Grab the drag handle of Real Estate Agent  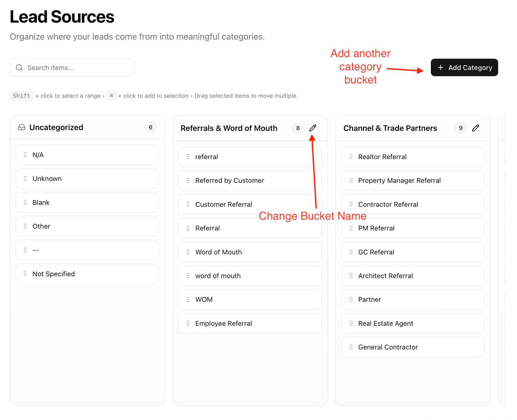tap(351, 323)
